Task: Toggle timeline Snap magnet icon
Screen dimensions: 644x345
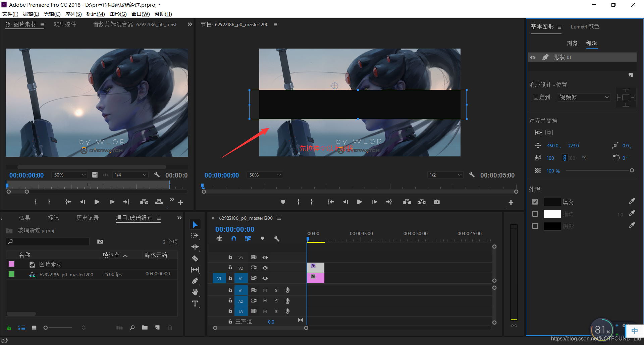Action: pos(234,238)
